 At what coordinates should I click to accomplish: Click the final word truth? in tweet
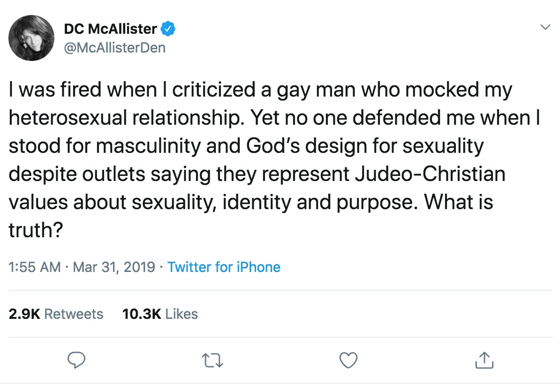click(36, 230)
